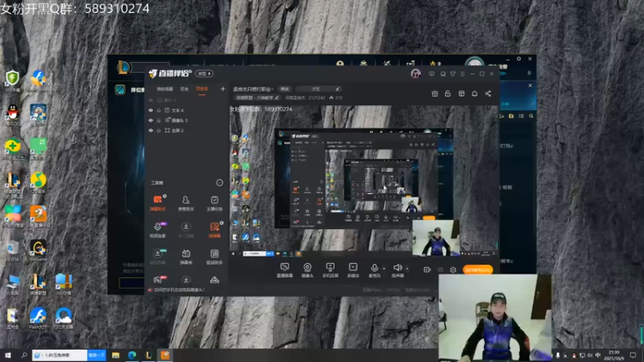Open the 歌词助手 tool icon

pos(214,257)
